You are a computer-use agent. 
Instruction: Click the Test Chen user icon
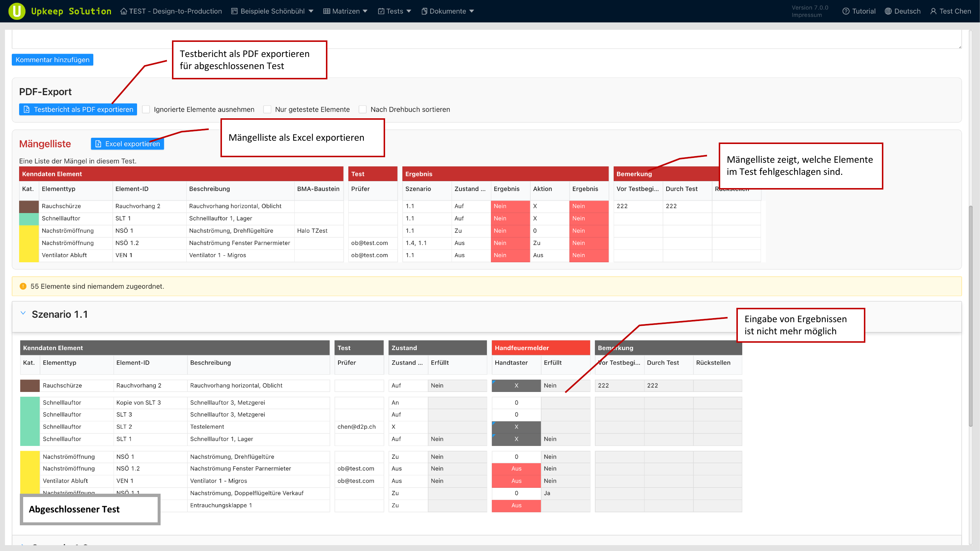[x=933, y=11]
